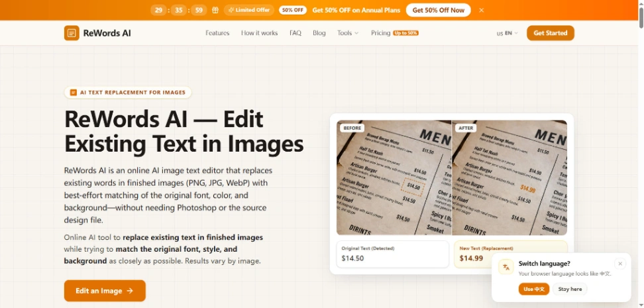Viewport: 644px width, 308px height.
Task: Click the BEFORE menu sample image
Action: (x=394, y=178)
